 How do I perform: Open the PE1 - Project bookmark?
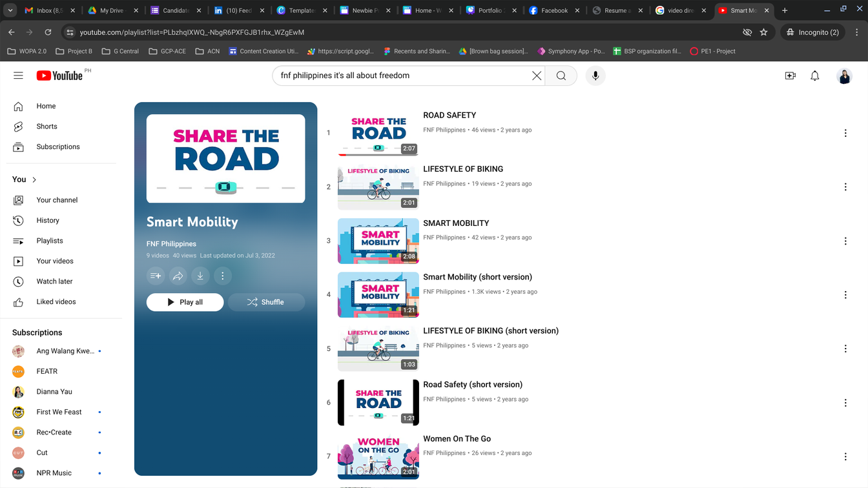[x=713, y=51]
